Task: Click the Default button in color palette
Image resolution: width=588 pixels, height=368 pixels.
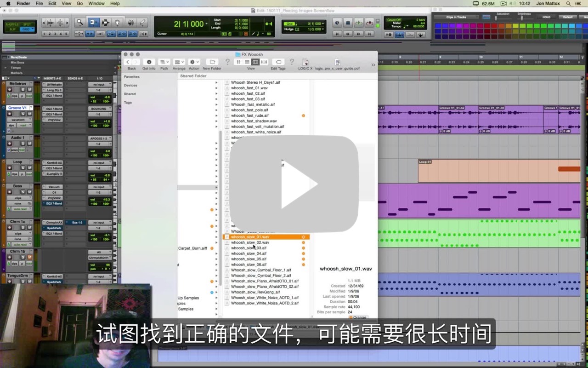Action: 568,17
